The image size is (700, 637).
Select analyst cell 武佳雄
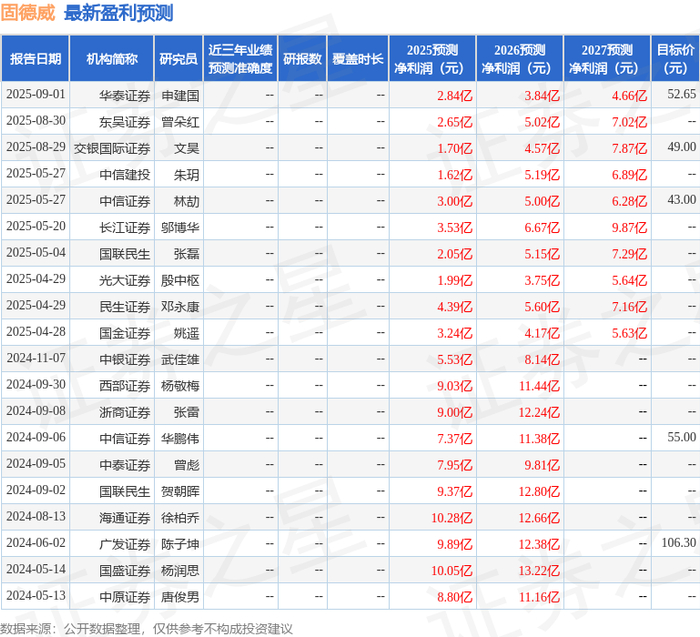point(180,359)
